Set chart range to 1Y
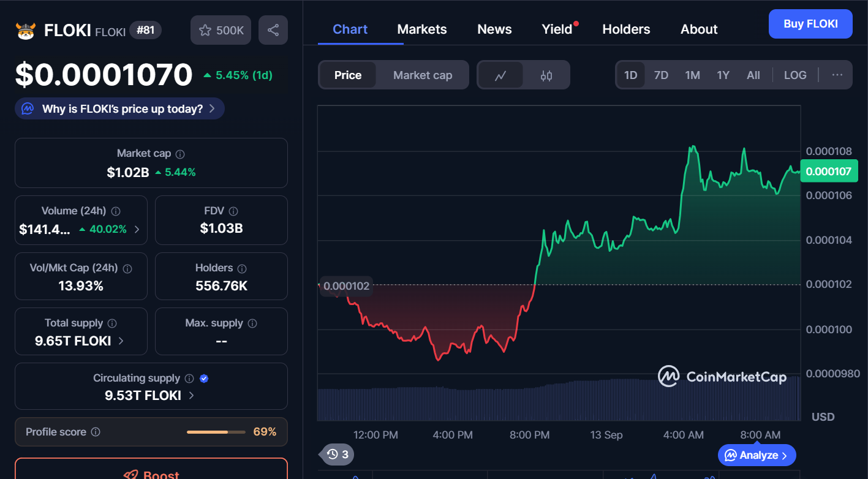Screen dimensions: 868x479 (x=723, y=75)
